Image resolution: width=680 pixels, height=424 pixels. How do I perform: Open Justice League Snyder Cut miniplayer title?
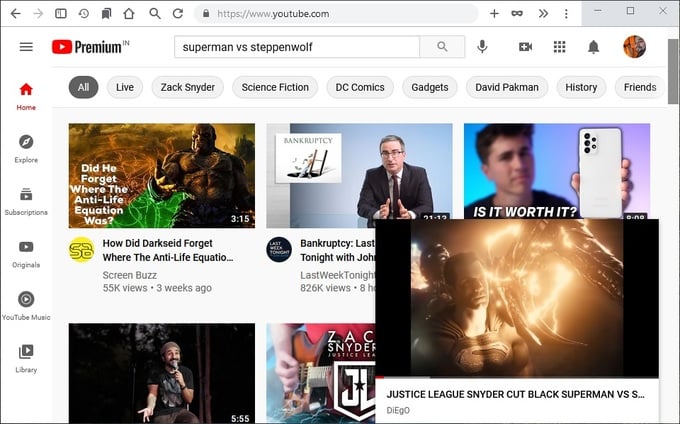pyautogui.click(x=516, y=394)
